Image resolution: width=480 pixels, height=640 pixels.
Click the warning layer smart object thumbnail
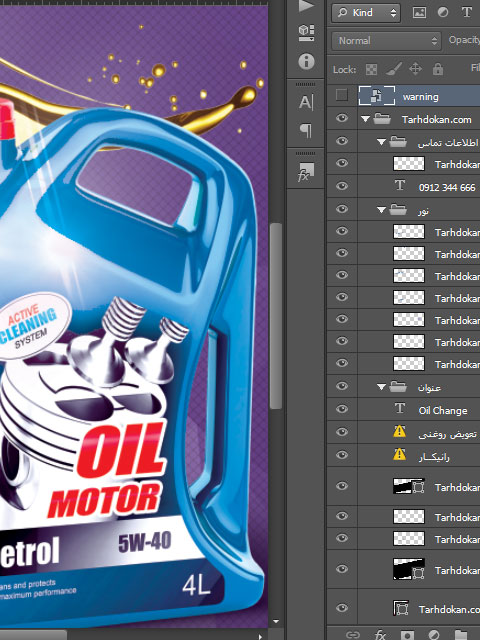pyautogui.click(x=377, y=96)
